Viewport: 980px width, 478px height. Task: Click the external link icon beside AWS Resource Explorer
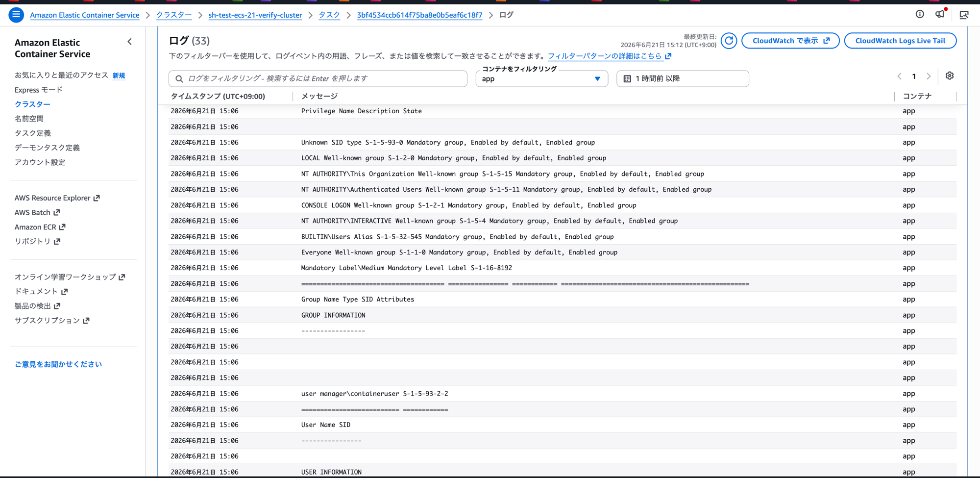click(x=97, y=198)
